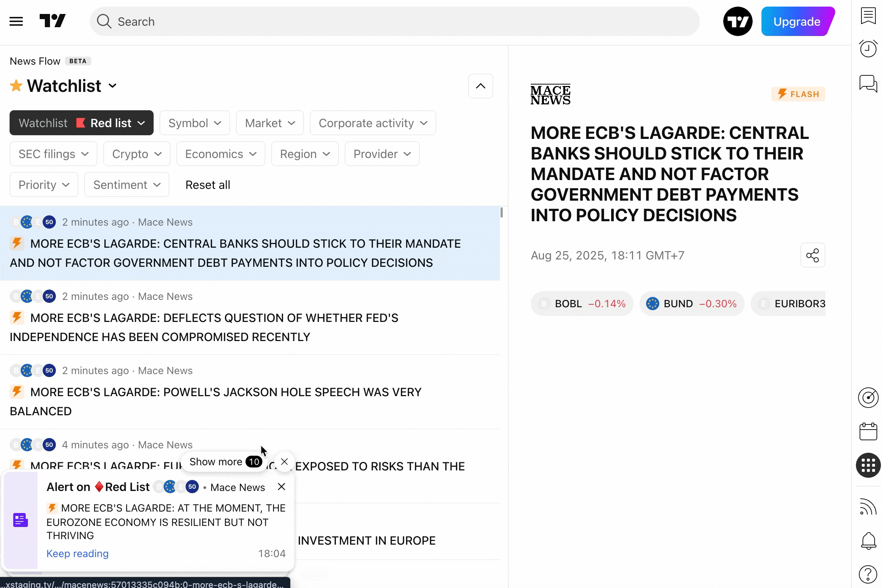Open the economic calendar icon in sidebar
882x588 pixels.
click(x=868, y=432)
